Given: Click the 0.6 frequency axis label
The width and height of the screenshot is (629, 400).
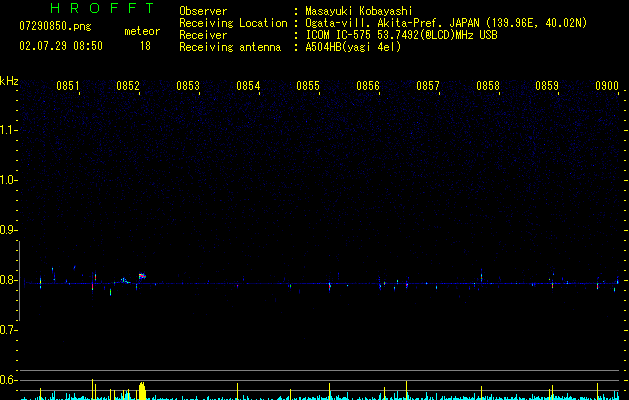Looking at the screenshot, I should point(8,380).
